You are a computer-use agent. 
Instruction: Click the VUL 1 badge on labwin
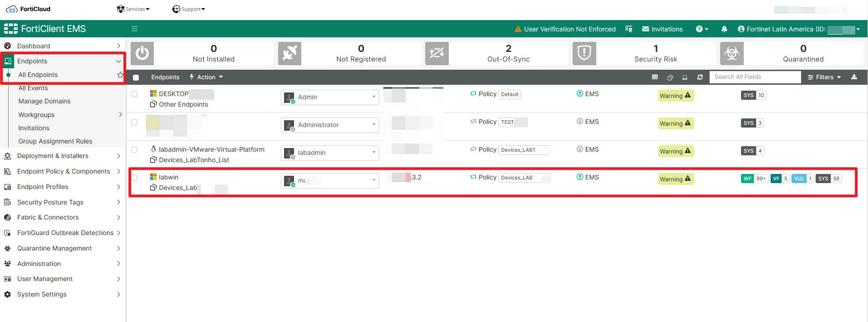(802, 179)
